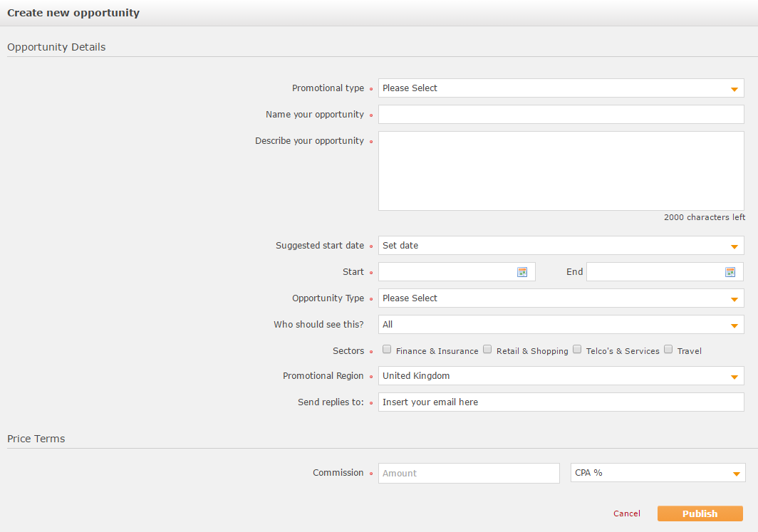Open the CPA % commission type dropdown
Screen dimensions: 758x532
coord(658,473)
